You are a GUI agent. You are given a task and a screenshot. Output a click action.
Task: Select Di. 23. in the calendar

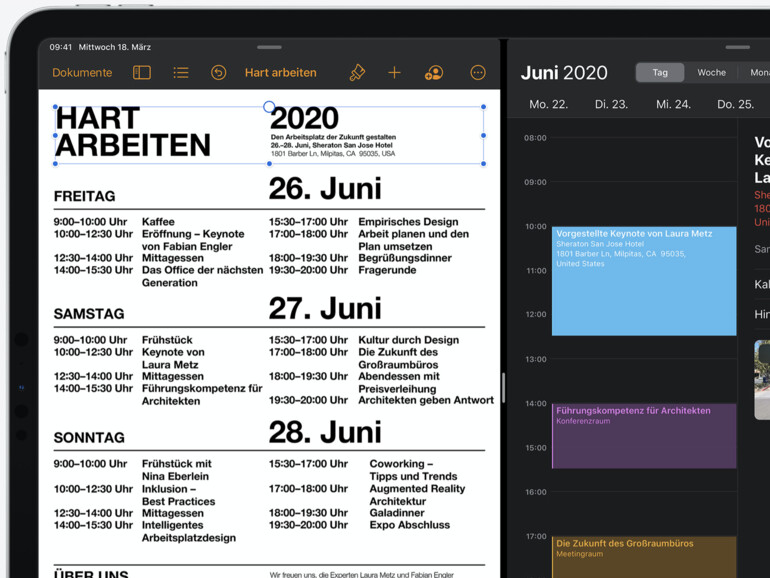(611, 104)
